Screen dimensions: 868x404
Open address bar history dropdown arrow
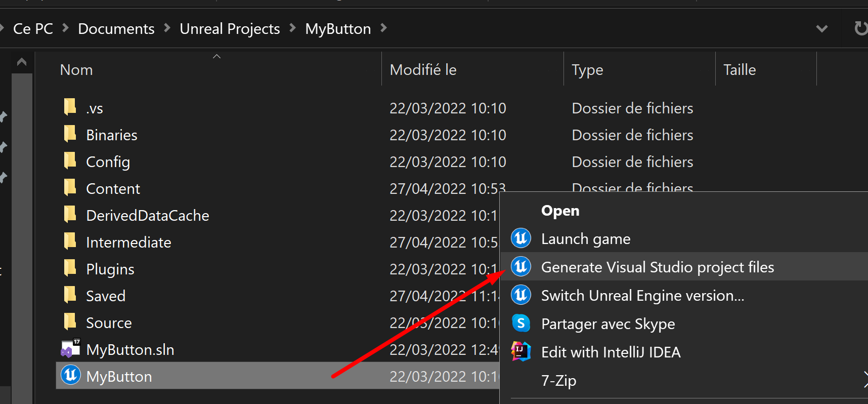pos(822,29)
